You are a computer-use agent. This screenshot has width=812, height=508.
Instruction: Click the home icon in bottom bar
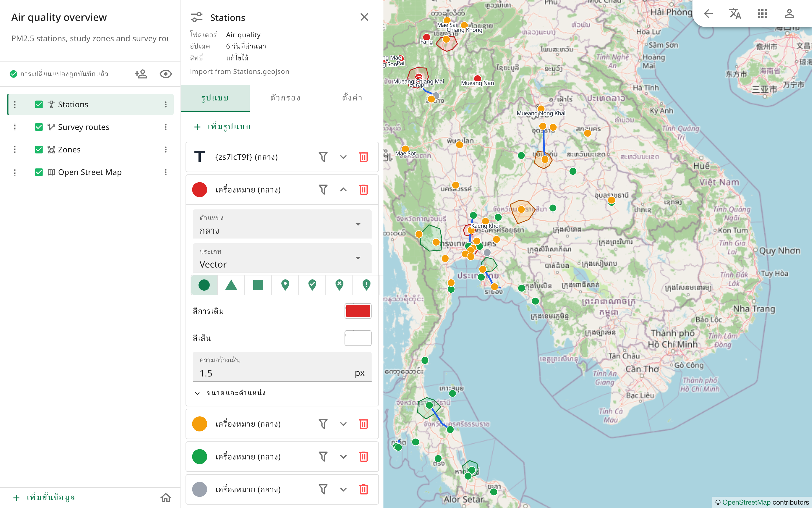click(x=166, y=498)
